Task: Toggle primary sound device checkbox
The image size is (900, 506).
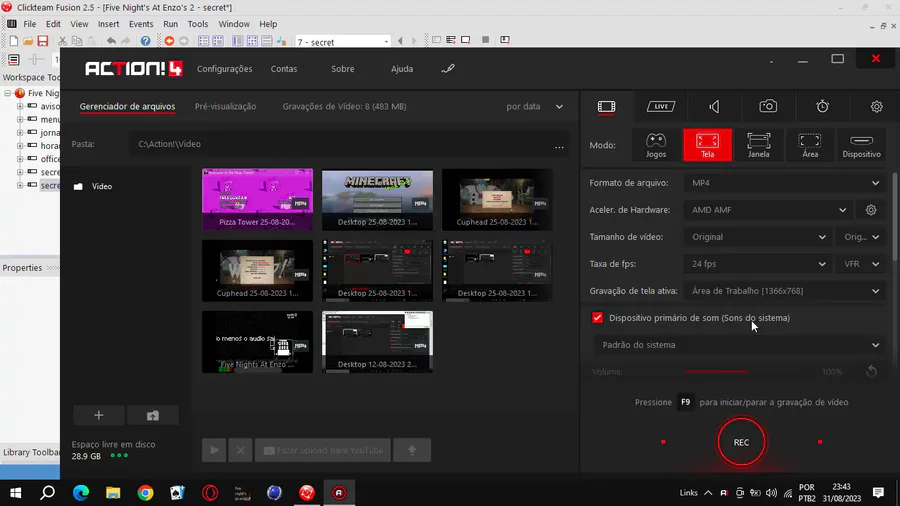Action: (x=598, y=318)
